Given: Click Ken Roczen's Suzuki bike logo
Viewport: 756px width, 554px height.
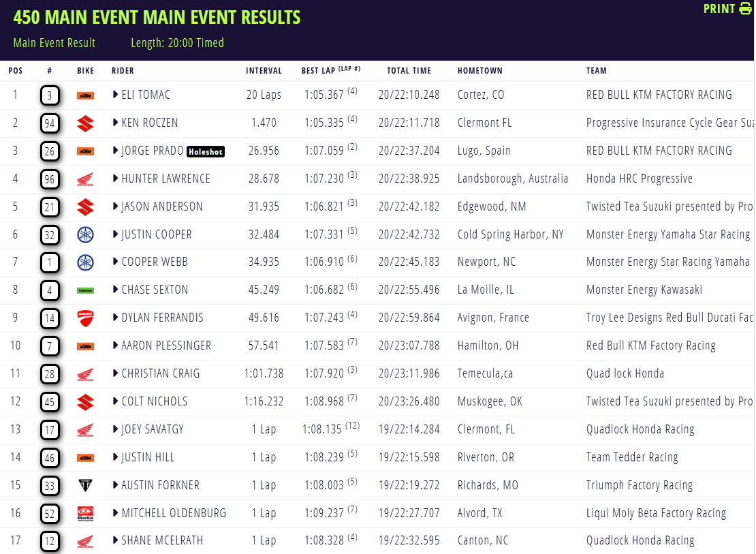Looking at the screenshot, I should click(85, 123).
